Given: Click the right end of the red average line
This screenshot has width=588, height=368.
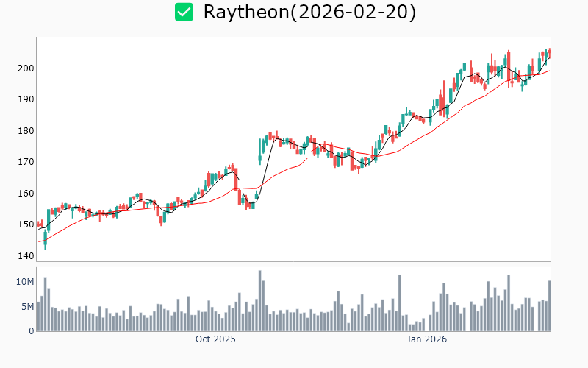Looking at the screenshot, I should [549, 71].
